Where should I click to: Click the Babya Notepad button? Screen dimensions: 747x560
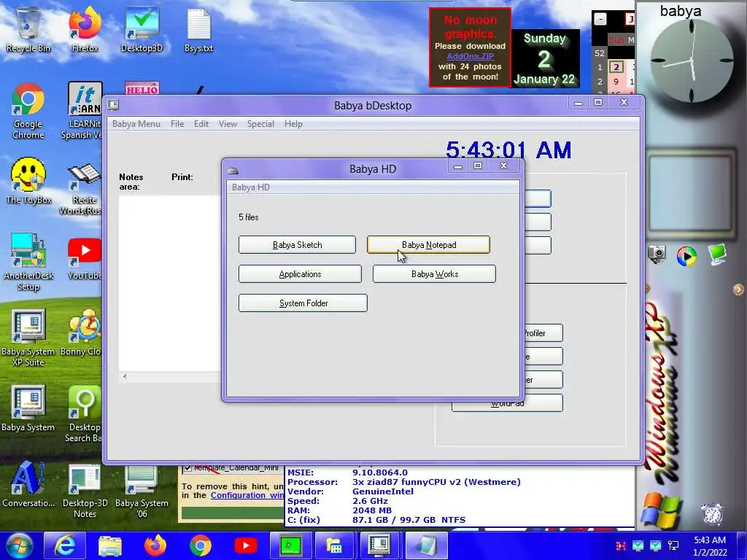click(x=428, y=245)
